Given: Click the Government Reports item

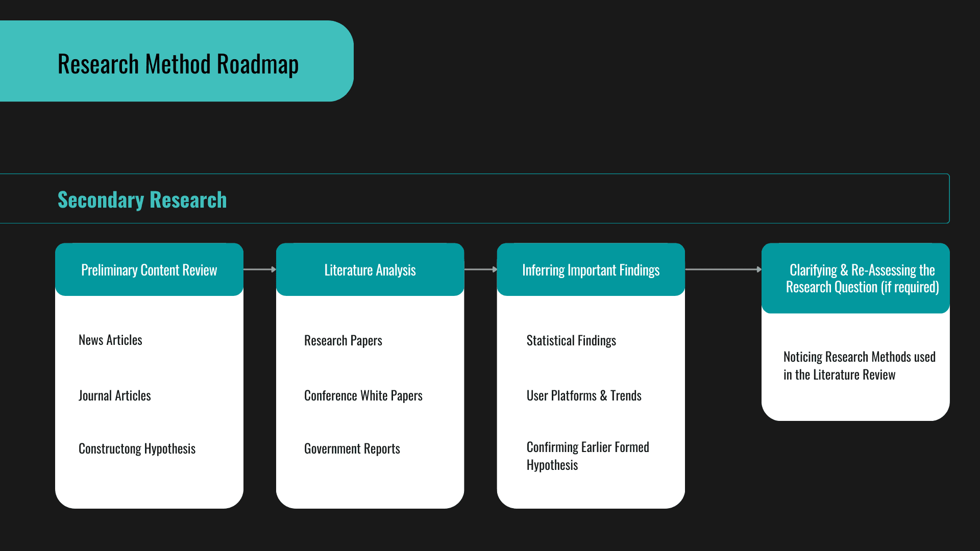Looking at the screenshot, I should pos(352,449).
